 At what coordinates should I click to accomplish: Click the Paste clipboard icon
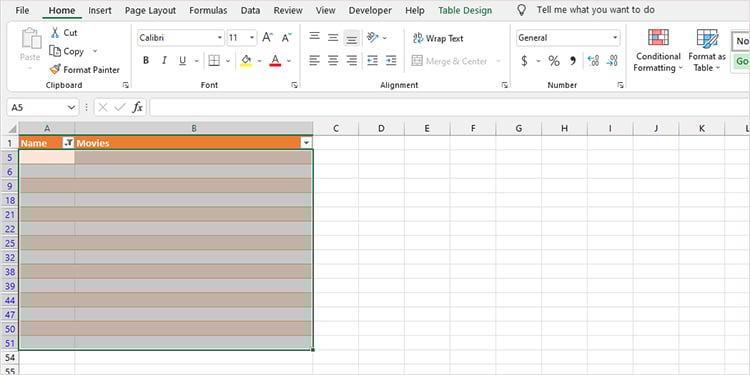32,38
